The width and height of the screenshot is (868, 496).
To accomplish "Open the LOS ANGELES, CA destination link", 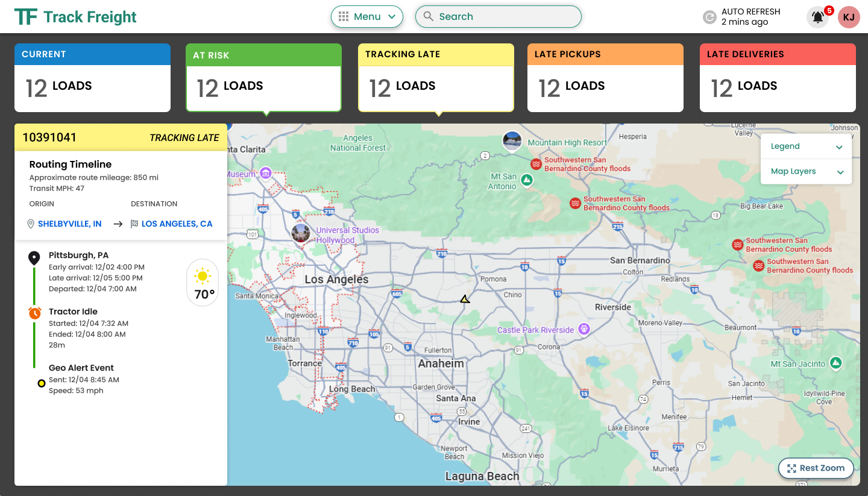I will click(x=177, y=224).
